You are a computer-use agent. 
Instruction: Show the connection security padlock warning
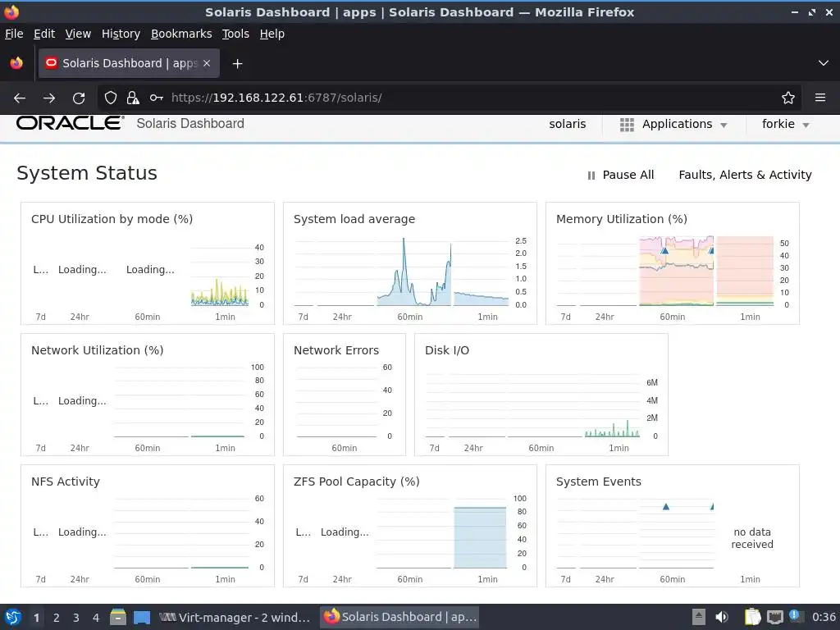[x=133, y=98]
